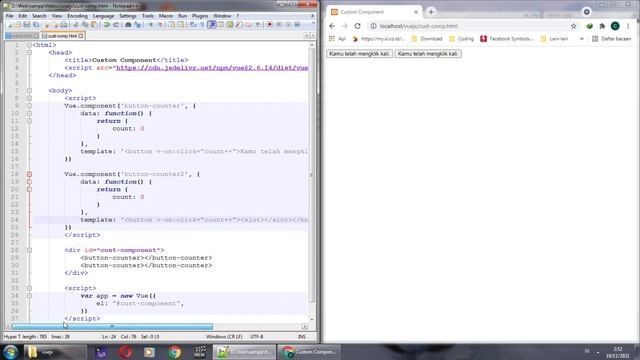Select the Custom Component Chrome tab
640x360 pixels.
tap(374, 12)
